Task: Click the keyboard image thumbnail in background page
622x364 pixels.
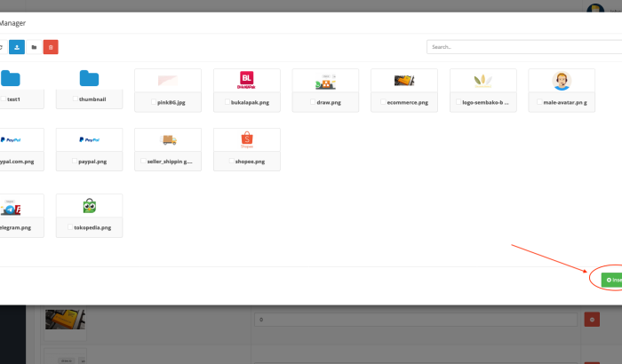Action: [65, 320]
